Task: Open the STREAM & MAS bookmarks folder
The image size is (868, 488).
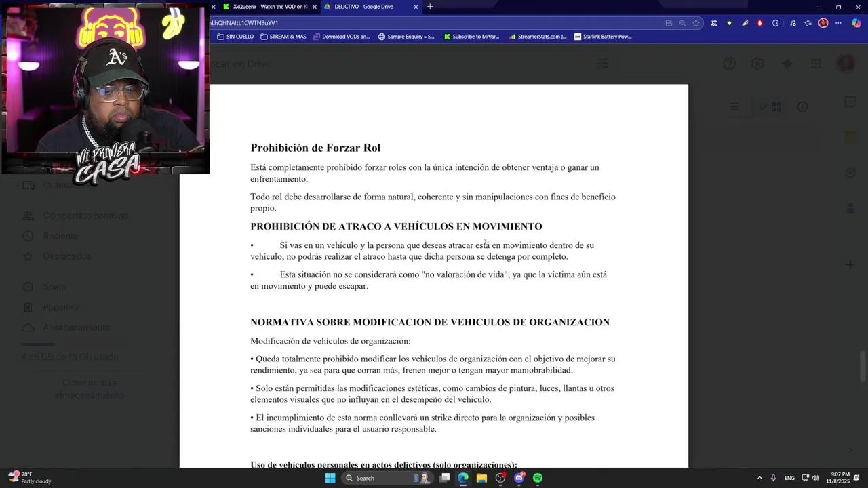Action: [x=283, y=37]
